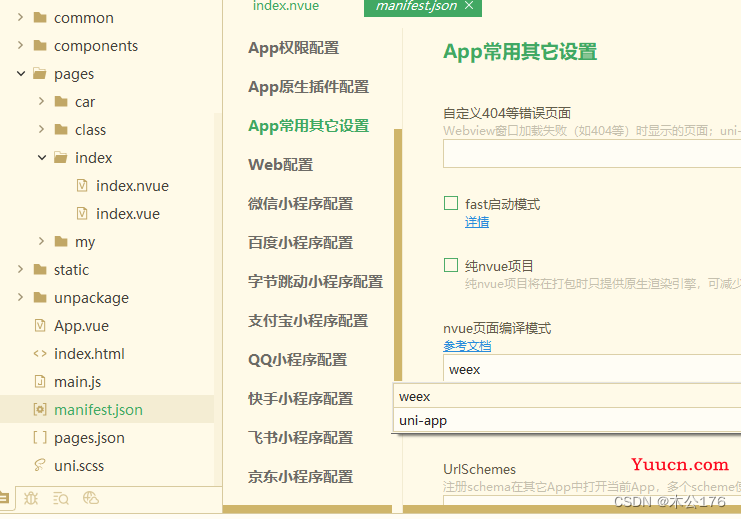Image resolution: width=741 pixels, height=519 pixels.
Task: Open App常用其它设置 section in sidebar
Action: [x=309, y=126]
